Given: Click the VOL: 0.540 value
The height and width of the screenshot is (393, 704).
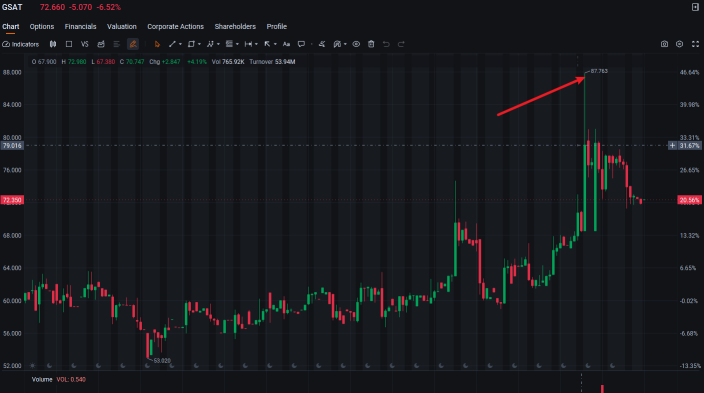Looking at the screenshot, I should [x=71, y=380].
